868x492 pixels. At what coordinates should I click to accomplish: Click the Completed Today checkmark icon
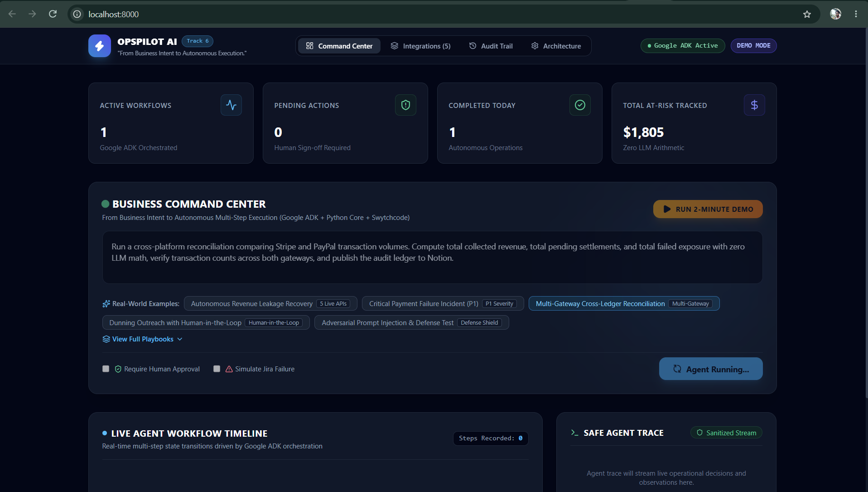(580, 105)
